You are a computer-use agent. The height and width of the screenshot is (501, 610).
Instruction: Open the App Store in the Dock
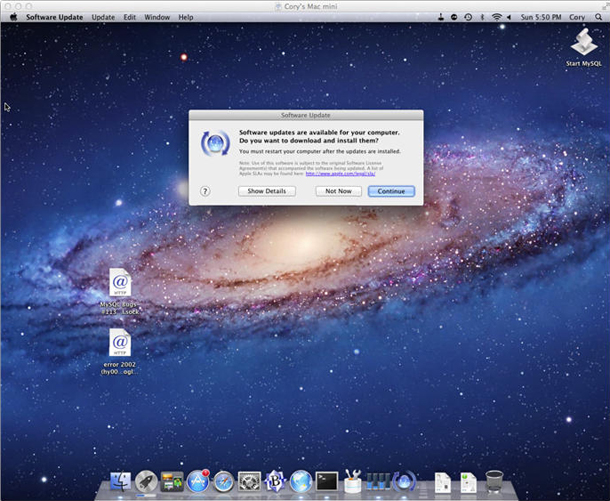click(199, 482)
